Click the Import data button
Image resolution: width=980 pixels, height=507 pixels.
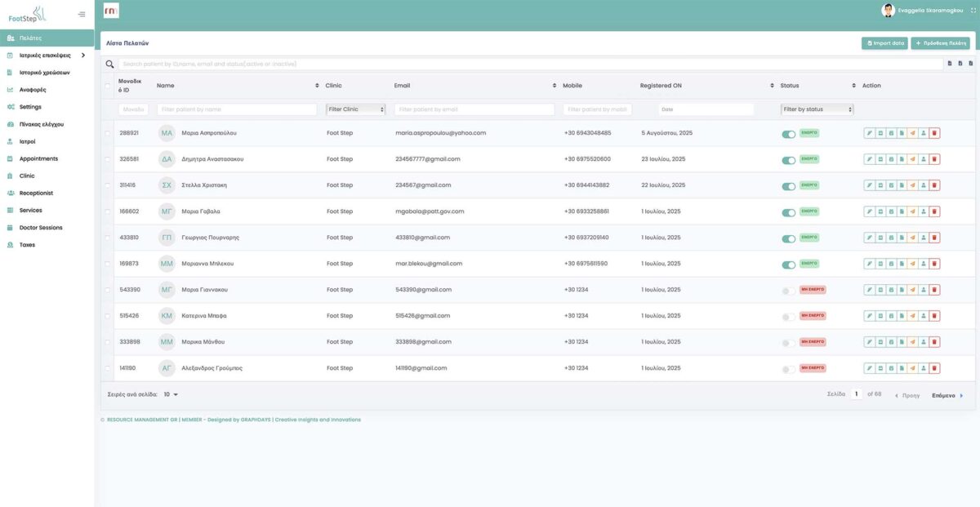point(884,43)
